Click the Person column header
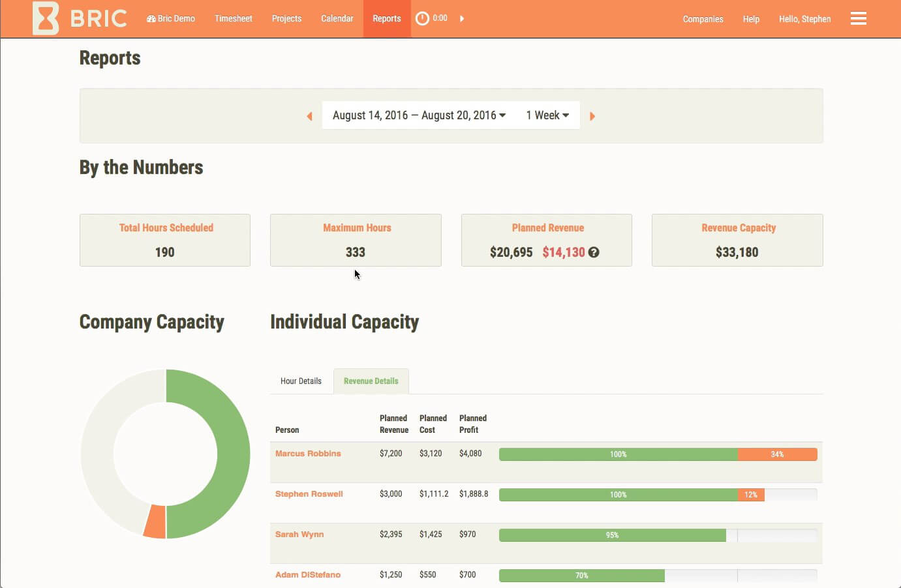901x588 pixels. point(287,430)
